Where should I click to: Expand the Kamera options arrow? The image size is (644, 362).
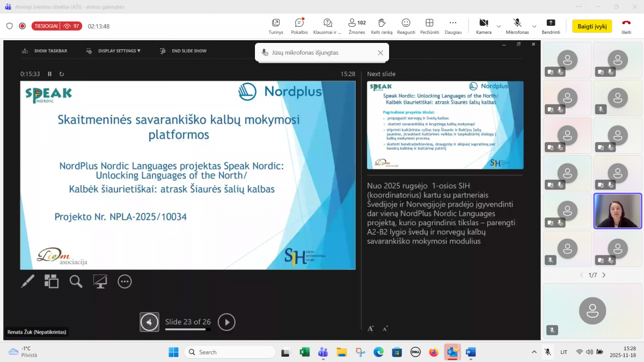point(499,26)
